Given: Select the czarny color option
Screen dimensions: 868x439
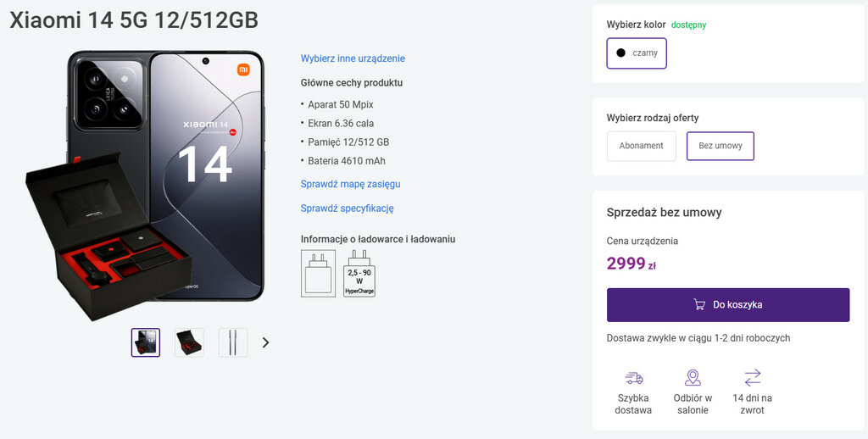Looking at the screenshot, I should [637, 53].
